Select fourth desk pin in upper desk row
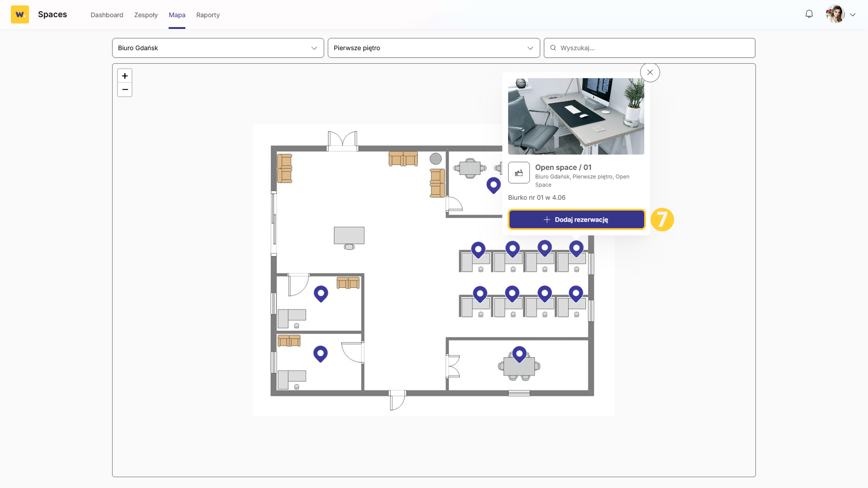The image size is (868, 488). tap(576, 249)
